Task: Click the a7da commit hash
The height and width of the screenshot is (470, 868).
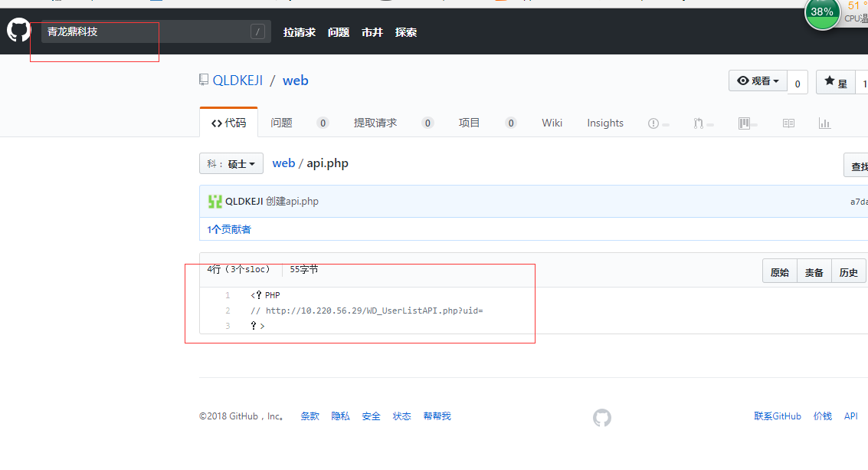Action: pyautogui.click(x=859, y=202)
